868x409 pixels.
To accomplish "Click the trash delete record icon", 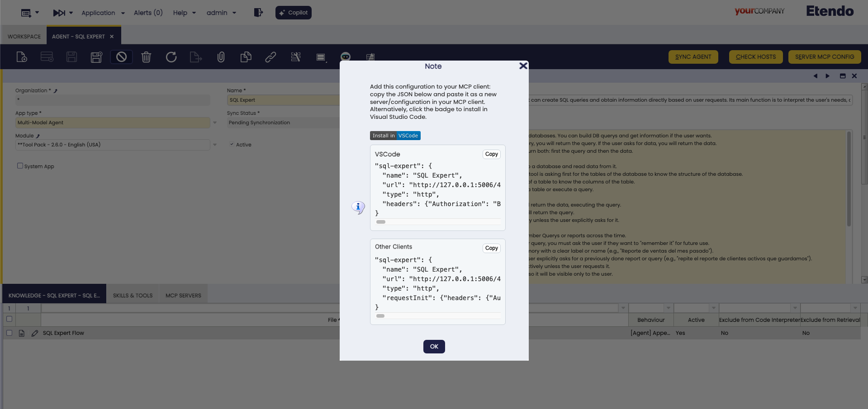I will 146,57.
